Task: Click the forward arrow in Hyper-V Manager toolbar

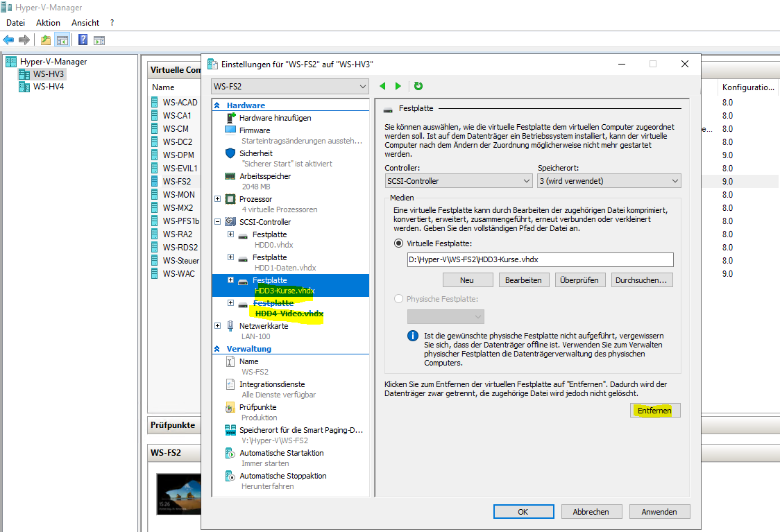Action: click(24, 40)
